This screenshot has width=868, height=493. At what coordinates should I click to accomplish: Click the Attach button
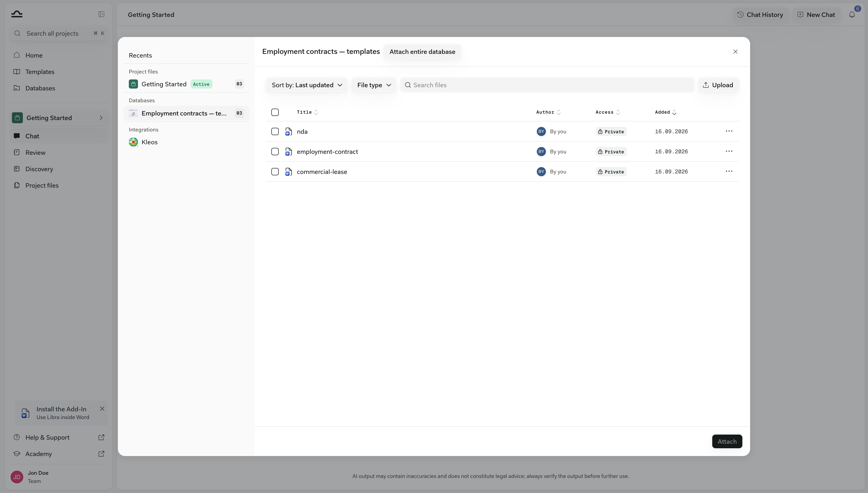(727, 441)
